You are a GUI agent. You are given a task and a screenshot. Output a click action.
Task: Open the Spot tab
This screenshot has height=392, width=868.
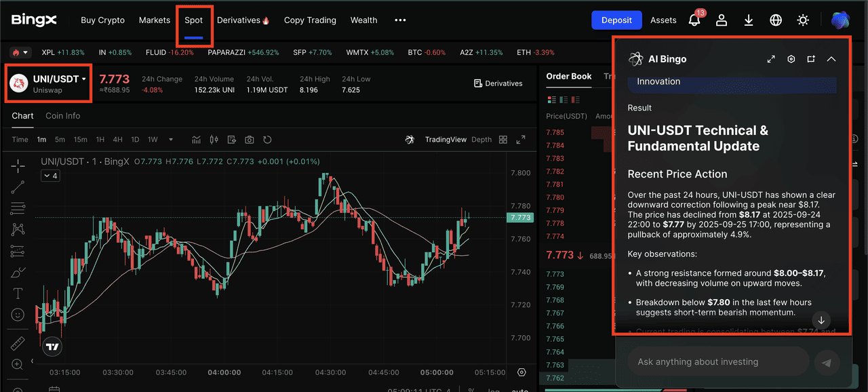pos(194,20)
